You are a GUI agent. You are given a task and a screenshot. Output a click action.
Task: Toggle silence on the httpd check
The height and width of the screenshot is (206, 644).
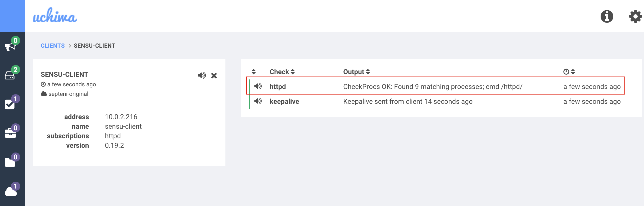pos(258,86)
